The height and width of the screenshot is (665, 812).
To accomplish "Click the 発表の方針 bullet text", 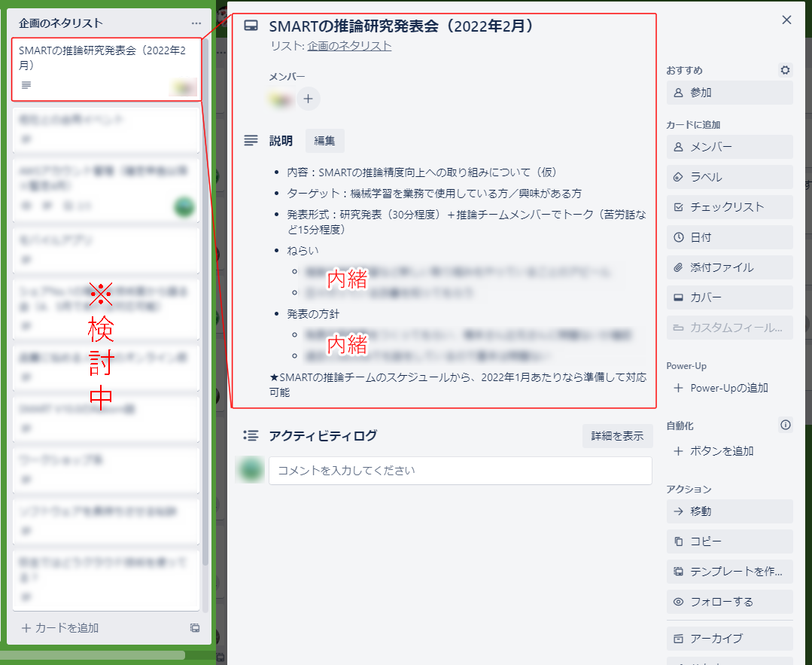I will 313,314.
